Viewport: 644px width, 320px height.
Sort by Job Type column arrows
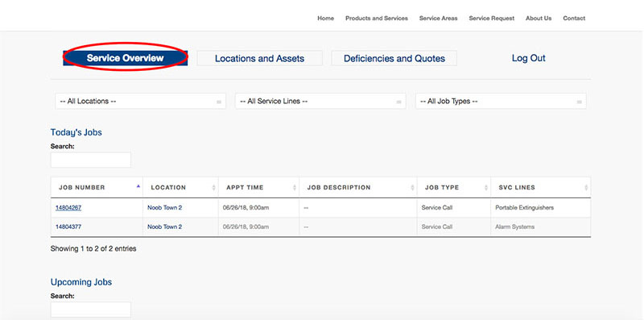(x=486, y=188)
